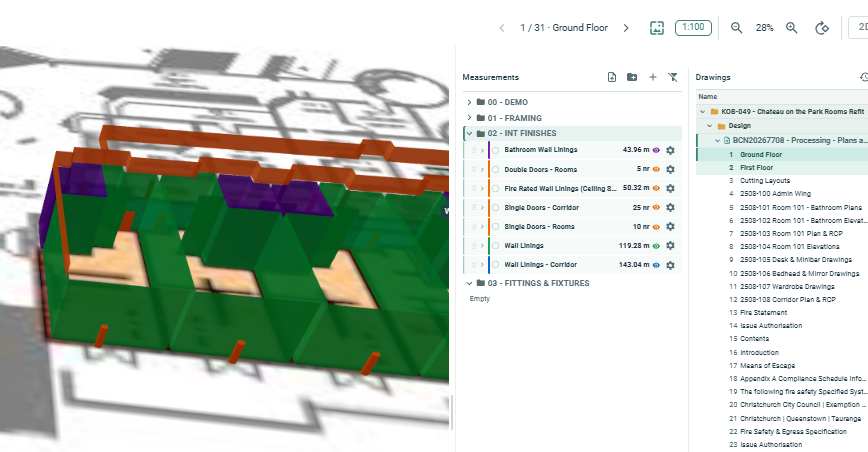
Task: Open settings for Double Doors - Rooms
Action: (670, 169)
